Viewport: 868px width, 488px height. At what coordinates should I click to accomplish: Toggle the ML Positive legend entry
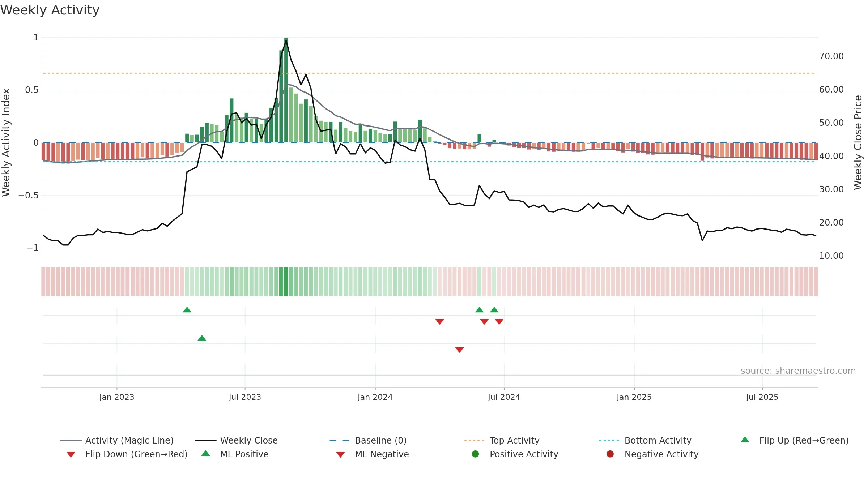pyautogui.click(x=235, y=454)
